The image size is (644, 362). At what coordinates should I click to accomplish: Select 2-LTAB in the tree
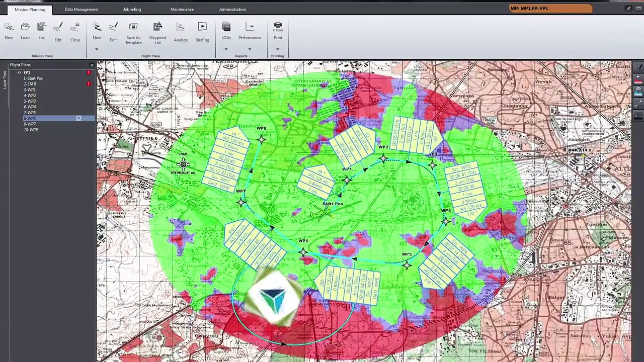click(x=30, y=84)
